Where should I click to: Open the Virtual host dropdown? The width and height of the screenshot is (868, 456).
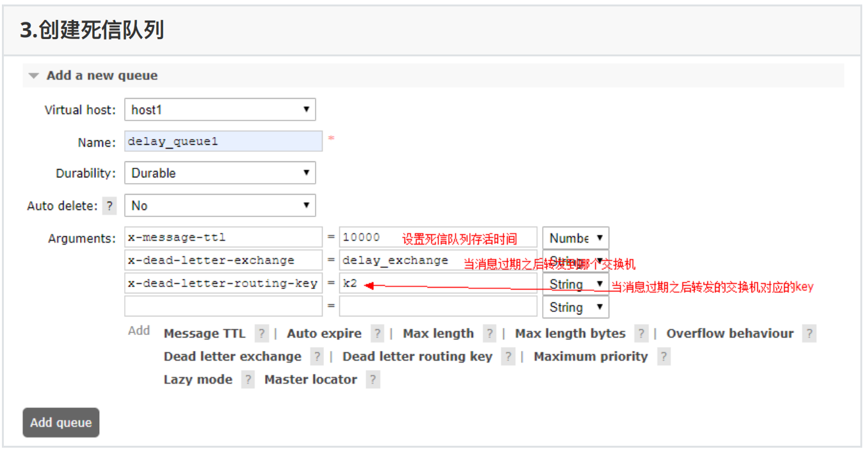[x=220, y=110]
